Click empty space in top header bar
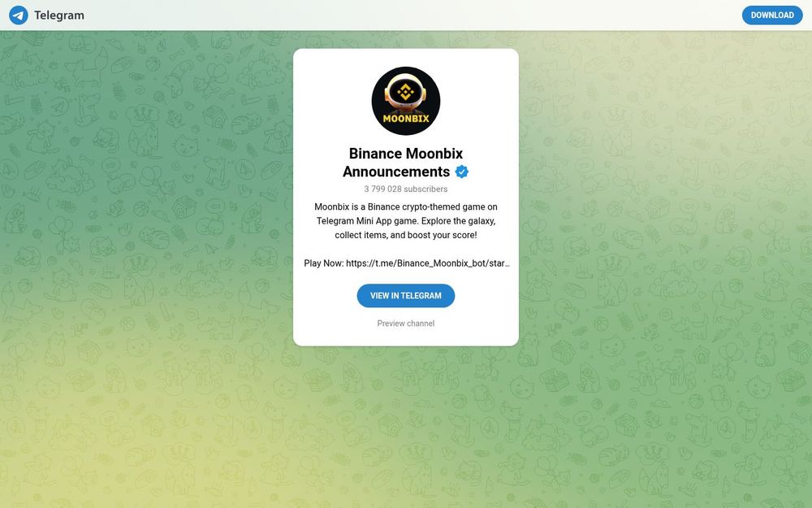812x508 pixels. pos(414,15)
